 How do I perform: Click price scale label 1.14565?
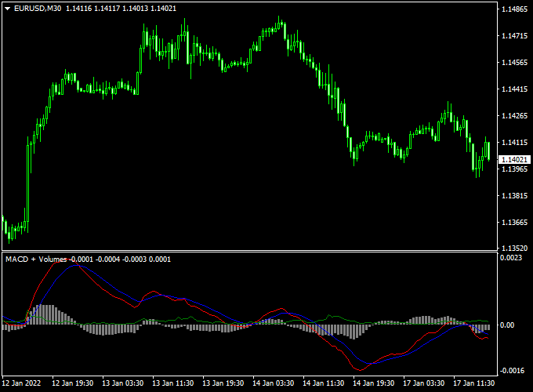click(515, 63)
